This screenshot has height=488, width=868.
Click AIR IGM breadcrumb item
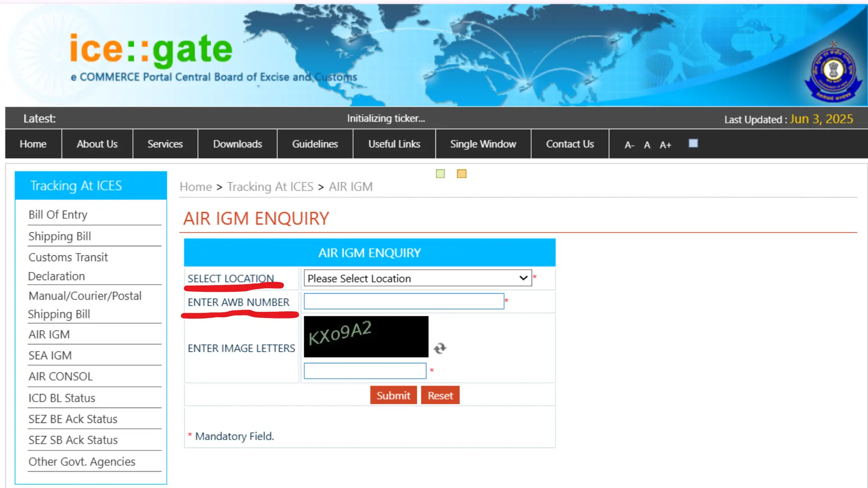pyautogui.click(x=351, y=187)
